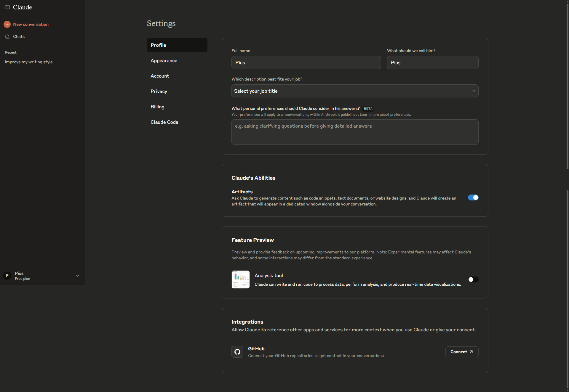Viewport: 569px width, 392px height.
Task: Expand the Pius Free plan account menu
Action: pos(42,276)
